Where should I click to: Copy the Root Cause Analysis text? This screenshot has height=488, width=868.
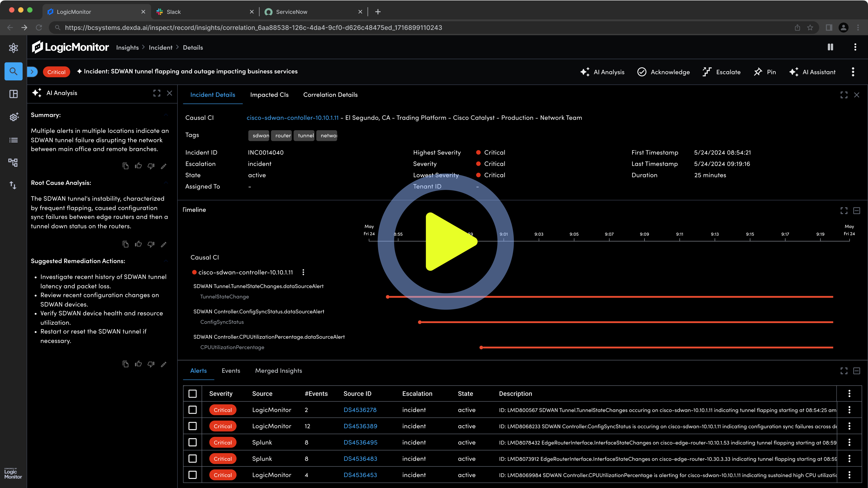(125, 244)
